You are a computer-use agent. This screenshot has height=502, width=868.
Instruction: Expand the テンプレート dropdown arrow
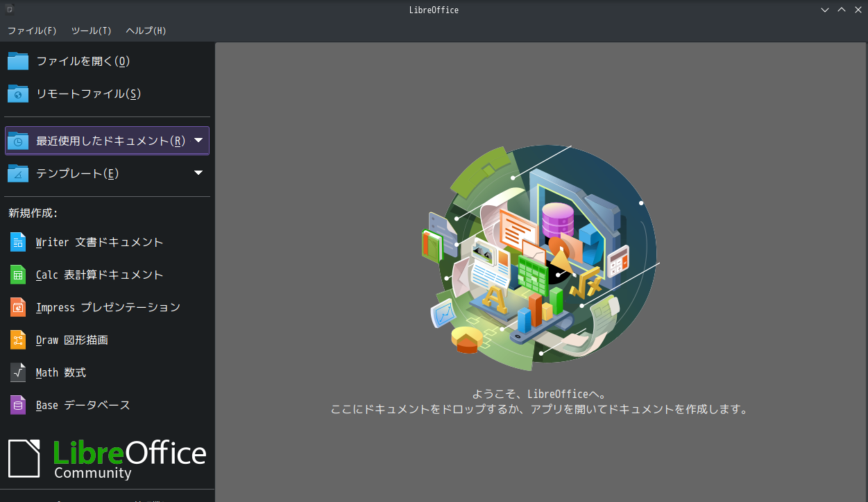[198, 173]
